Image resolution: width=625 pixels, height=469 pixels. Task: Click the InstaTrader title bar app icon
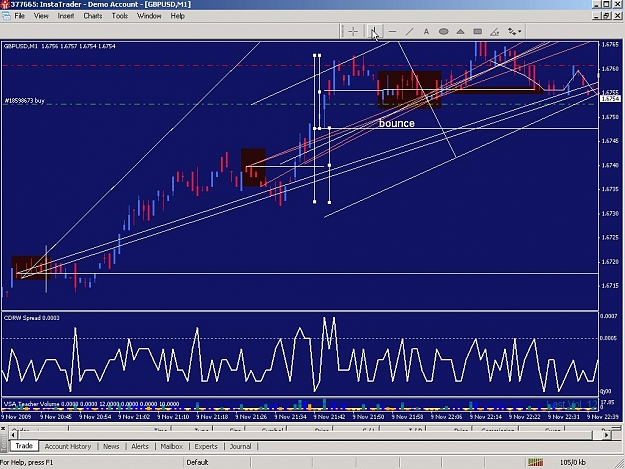pos(5,4)
